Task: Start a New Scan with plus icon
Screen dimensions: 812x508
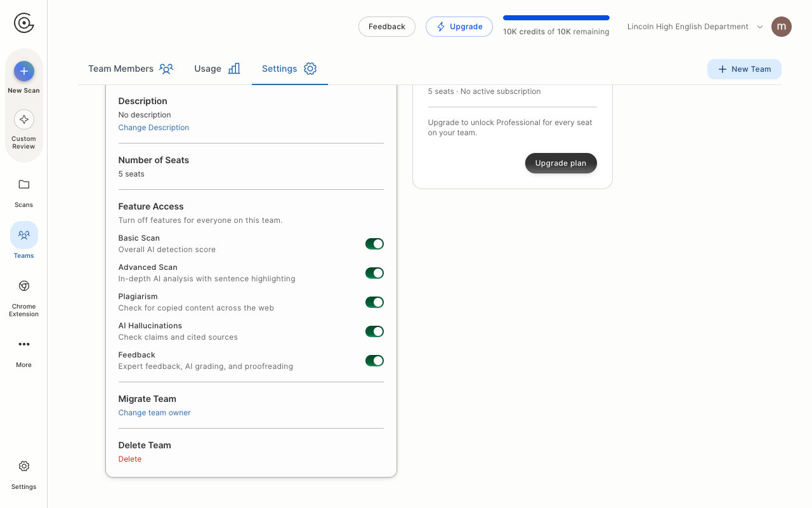Action: 24,71
